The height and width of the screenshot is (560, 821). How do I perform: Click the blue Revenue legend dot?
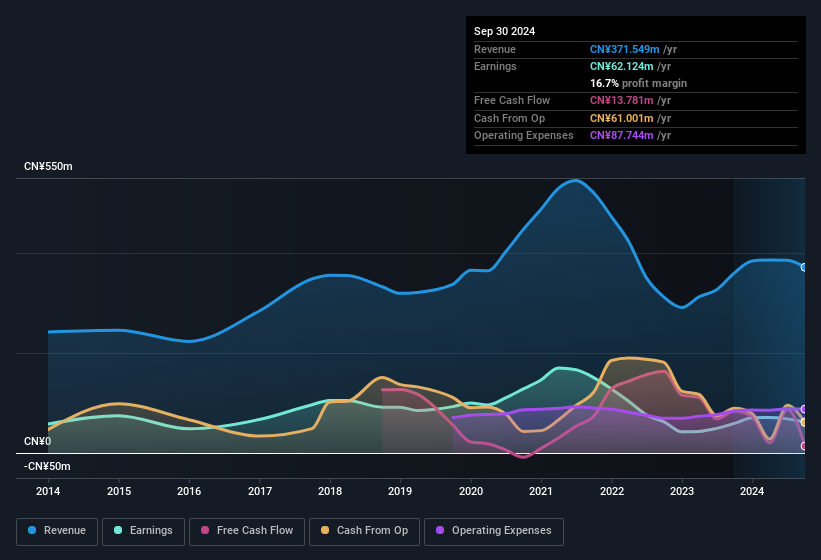pos(33,530)
